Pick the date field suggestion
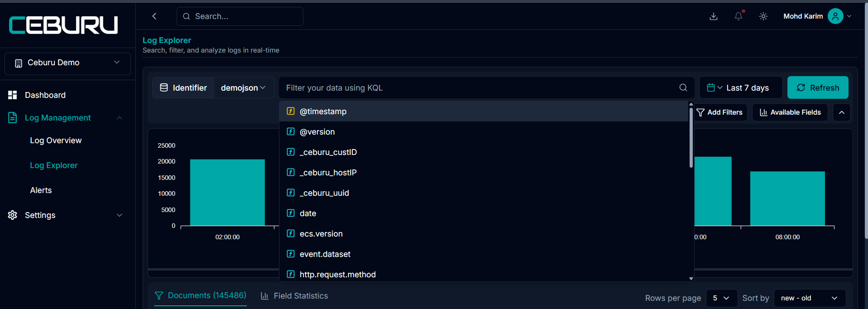The image size is (868, 309). click(x=484, y=213)
